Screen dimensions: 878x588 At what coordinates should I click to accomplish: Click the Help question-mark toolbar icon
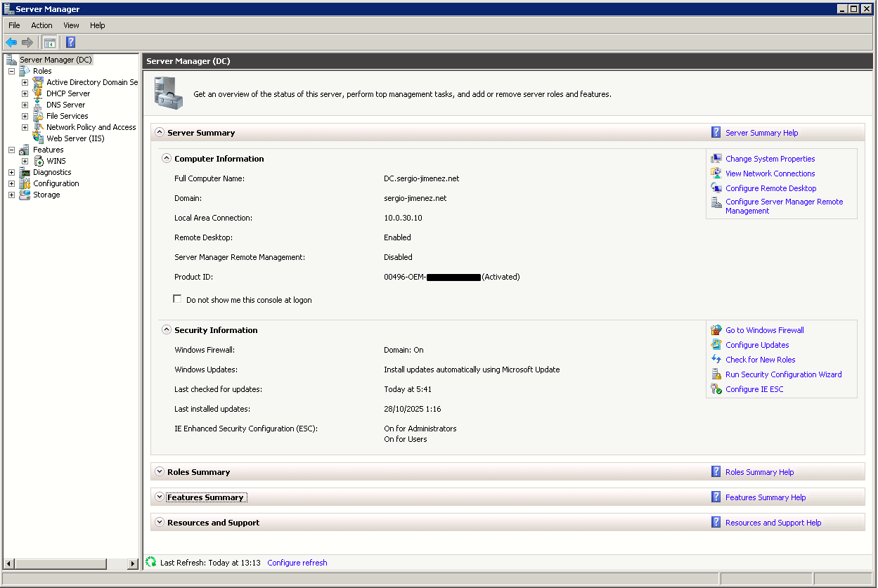70,42
